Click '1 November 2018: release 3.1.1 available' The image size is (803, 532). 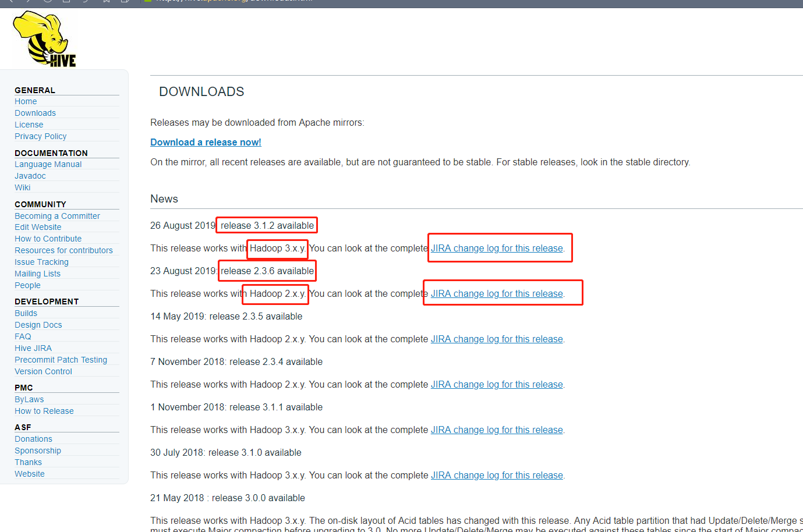coord(236,407)
